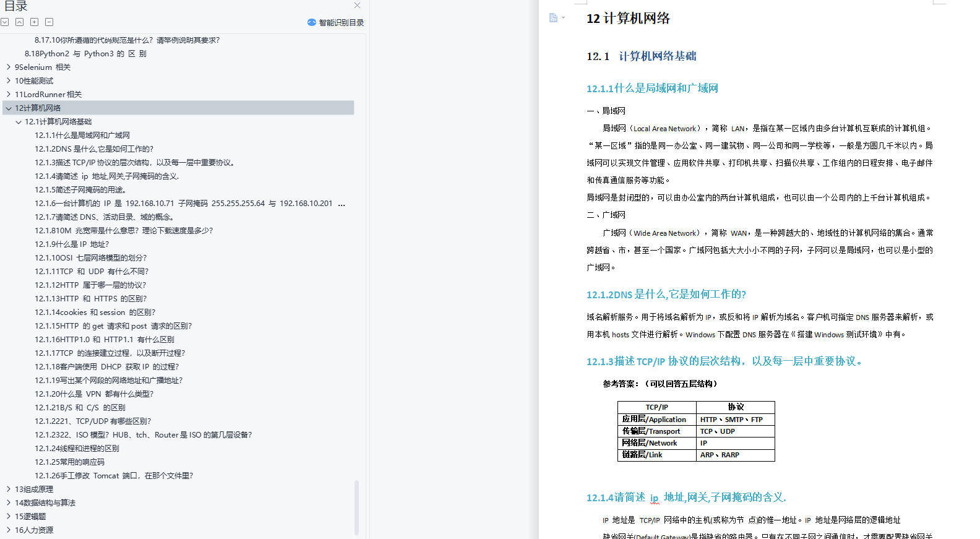980x539 pixels.
Task: Click document heading 12.1.1什么是局域网和广域网
Action: pyautogui.click(x=652, y=88)
